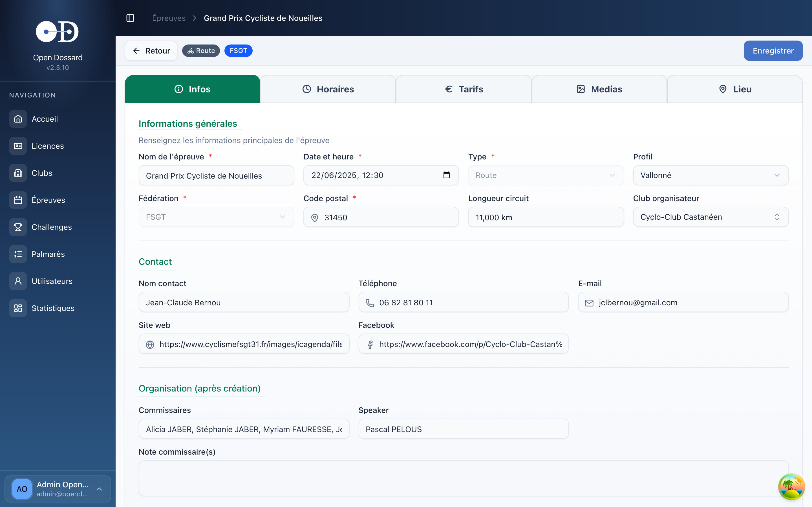The image size is (812, 507).
Task: Click the Accueil home icon
Action: tap(18, 119)
